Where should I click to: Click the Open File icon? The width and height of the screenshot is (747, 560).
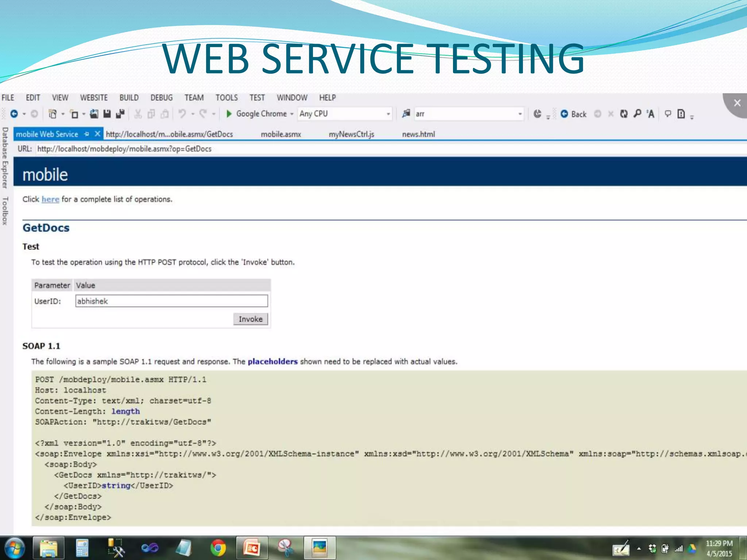[x=94, y=114]
